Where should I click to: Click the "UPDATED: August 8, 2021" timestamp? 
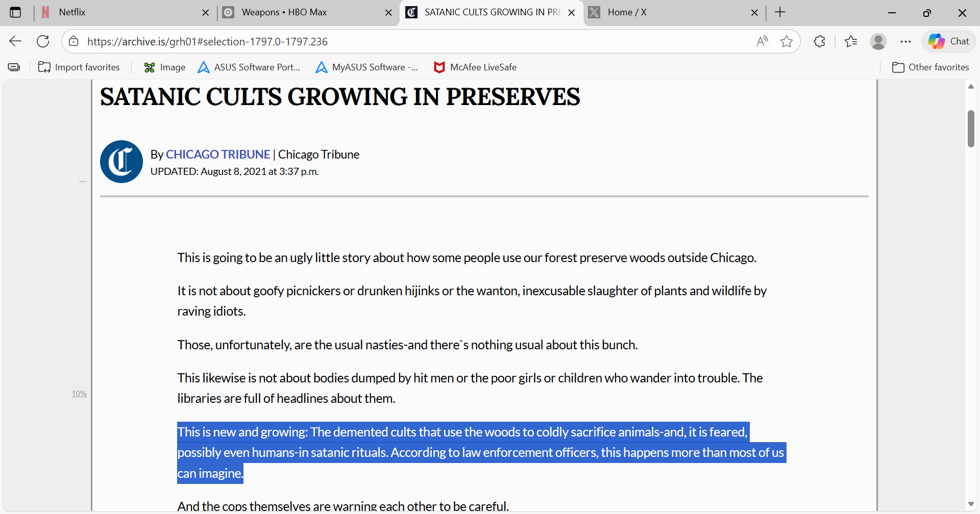pyautogui.click(x=235, y=172)
